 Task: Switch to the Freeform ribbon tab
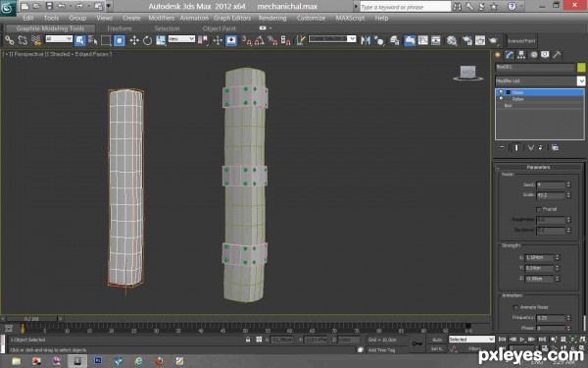click(120, 28)
